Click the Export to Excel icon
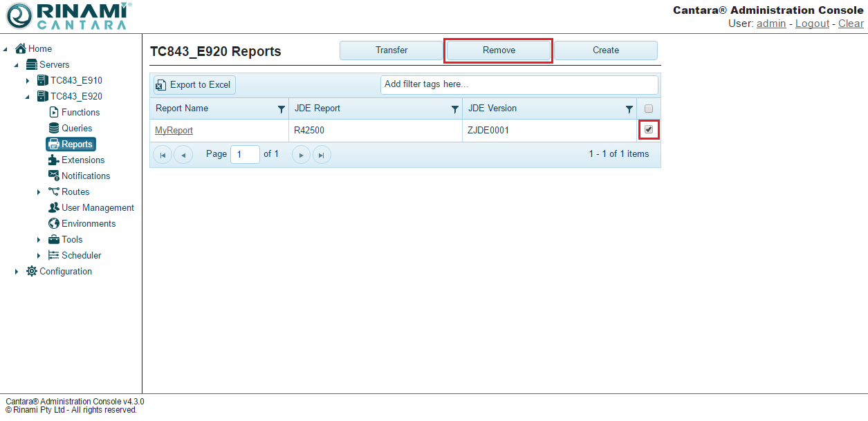The height and width of the screenshot is (421, 868). click(161, 85)
